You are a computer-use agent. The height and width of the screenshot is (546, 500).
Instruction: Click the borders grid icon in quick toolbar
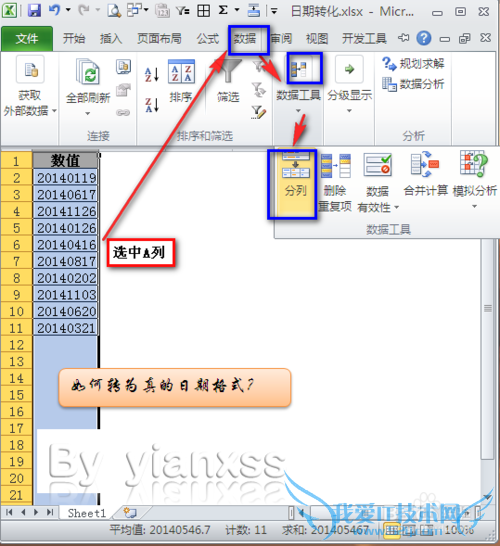tap(203, 11)
